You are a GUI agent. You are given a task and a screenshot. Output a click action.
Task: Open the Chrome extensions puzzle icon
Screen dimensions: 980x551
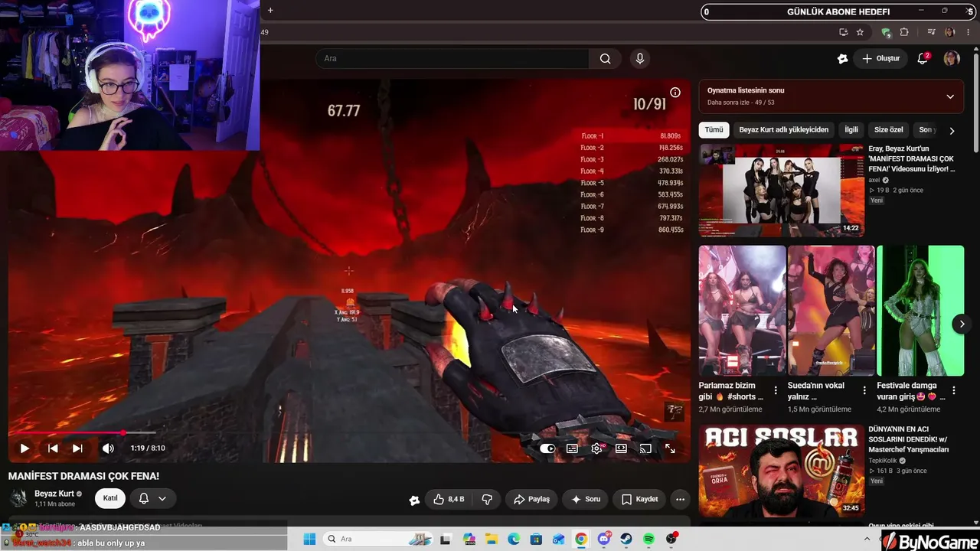[x=904, y=32]
